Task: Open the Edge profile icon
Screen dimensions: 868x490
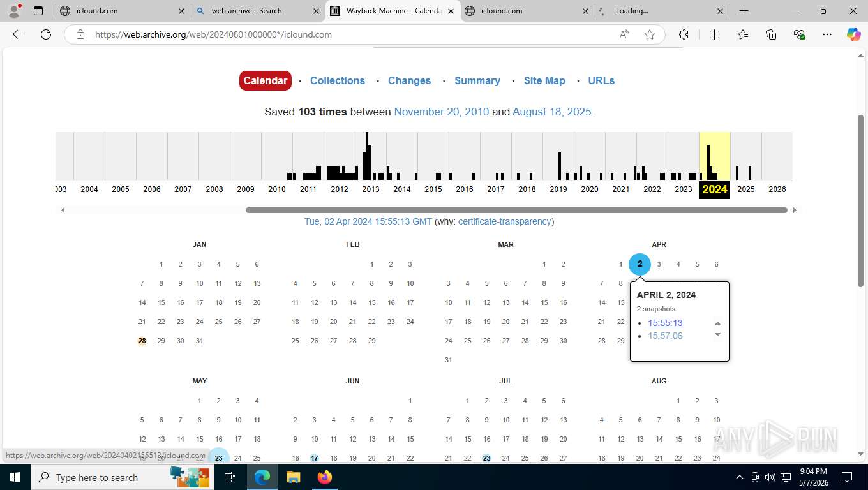Action: (x=14, y=11)
